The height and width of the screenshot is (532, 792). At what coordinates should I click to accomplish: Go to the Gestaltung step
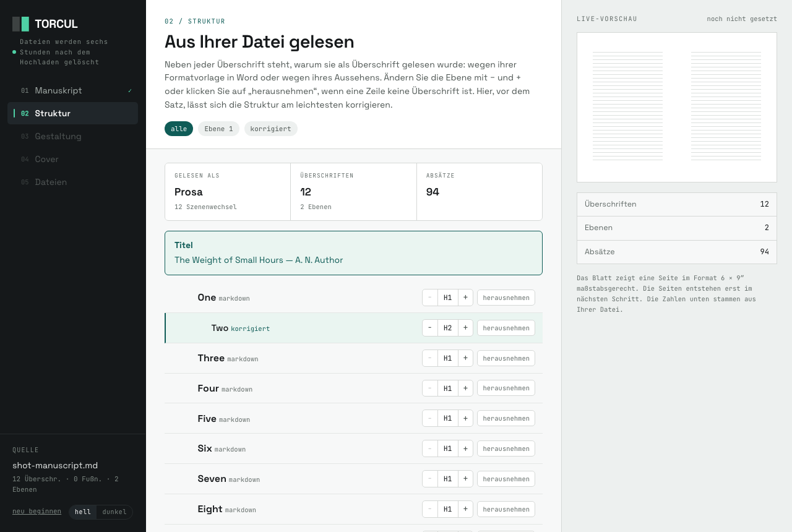72,136
